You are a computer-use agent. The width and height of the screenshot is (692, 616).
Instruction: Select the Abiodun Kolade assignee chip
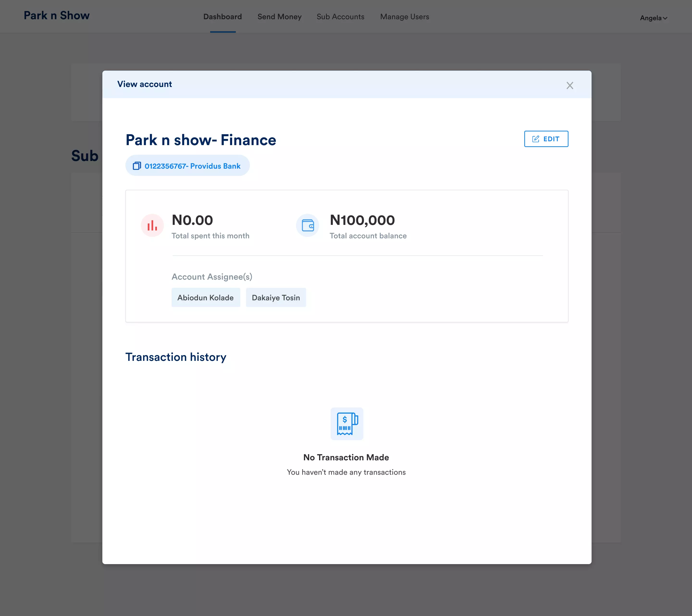(205, 297)
